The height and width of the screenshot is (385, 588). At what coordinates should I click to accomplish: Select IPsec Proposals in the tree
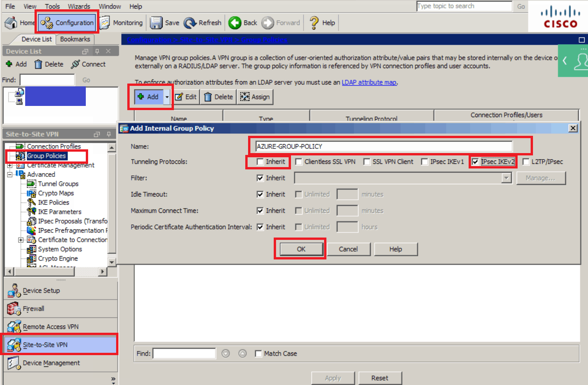click(72, 221)
